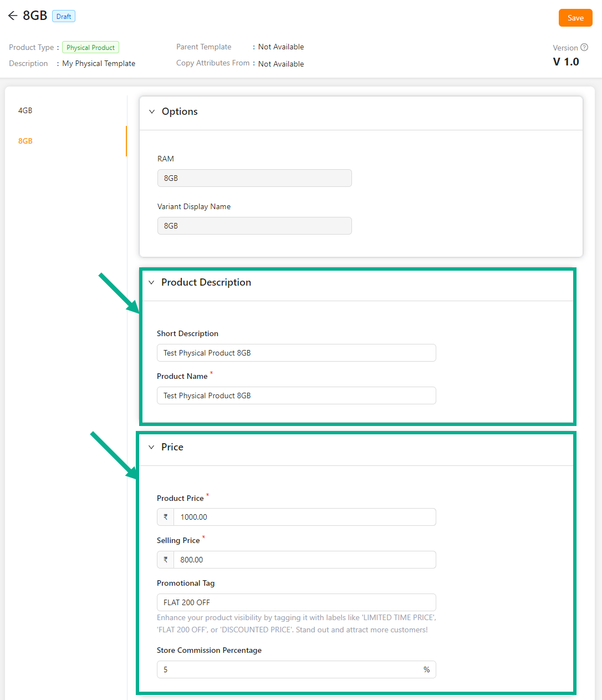Screen dimensions: 602x700
Task: Switch to the 4GB variant tab
Action: point(25,110)
